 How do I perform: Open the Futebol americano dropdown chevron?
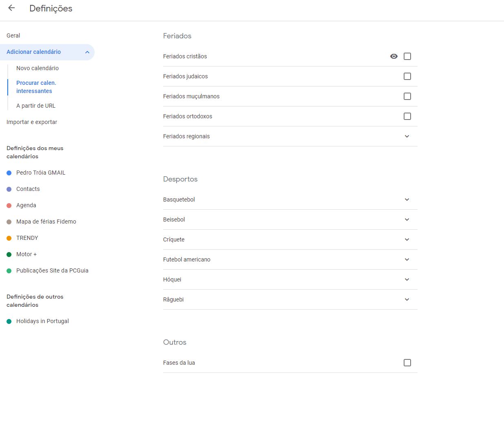[407, 259]
